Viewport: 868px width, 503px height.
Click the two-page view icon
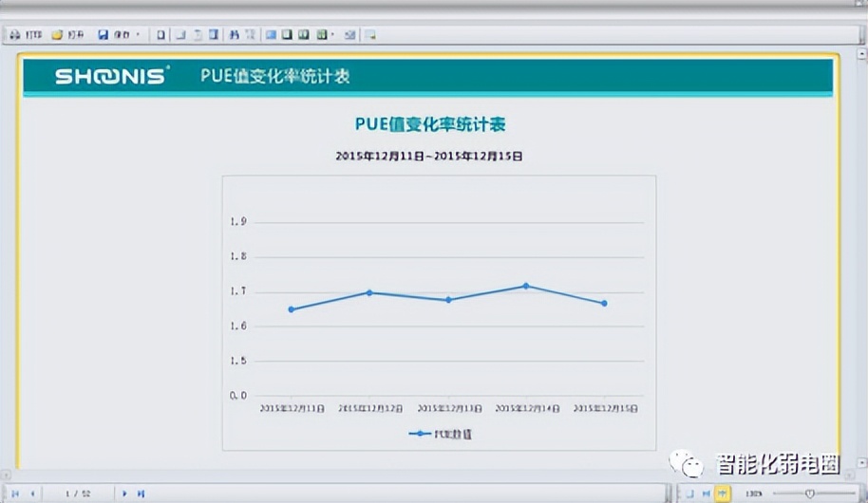pos(303,35)
